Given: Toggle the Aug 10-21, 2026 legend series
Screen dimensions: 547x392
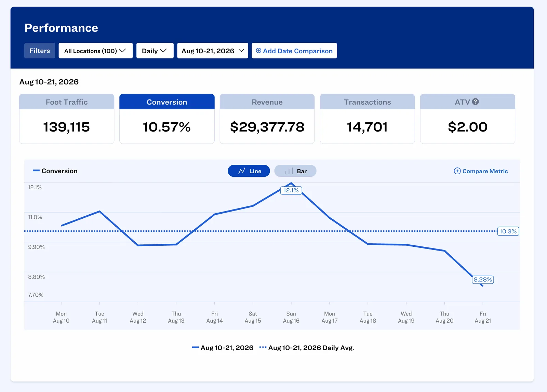Looking at the screenshot, I should click(223, 348).
